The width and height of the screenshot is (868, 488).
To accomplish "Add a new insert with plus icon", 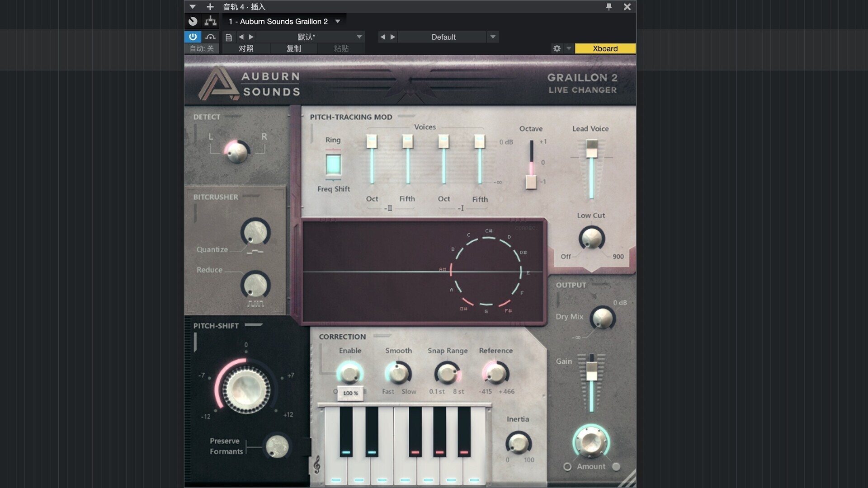I will (210, 7).
